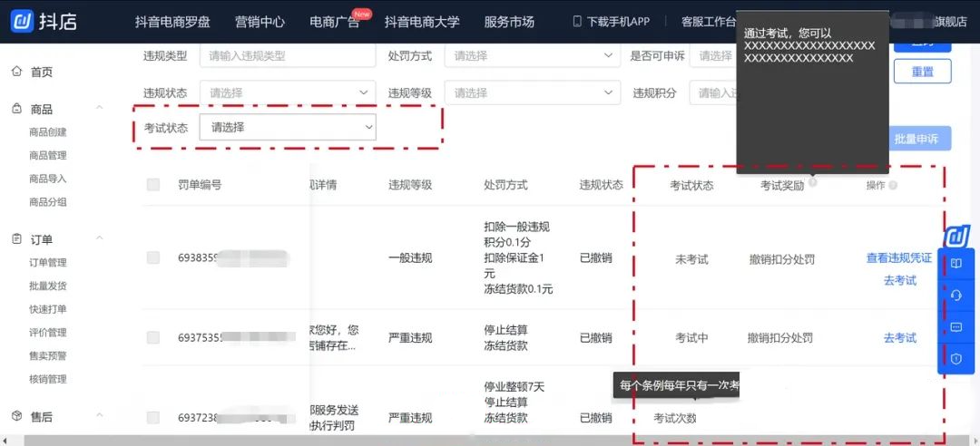Open 商品分组 in sidebar
Viewport: 980px width, 446px height.
[x=47, y=202]
